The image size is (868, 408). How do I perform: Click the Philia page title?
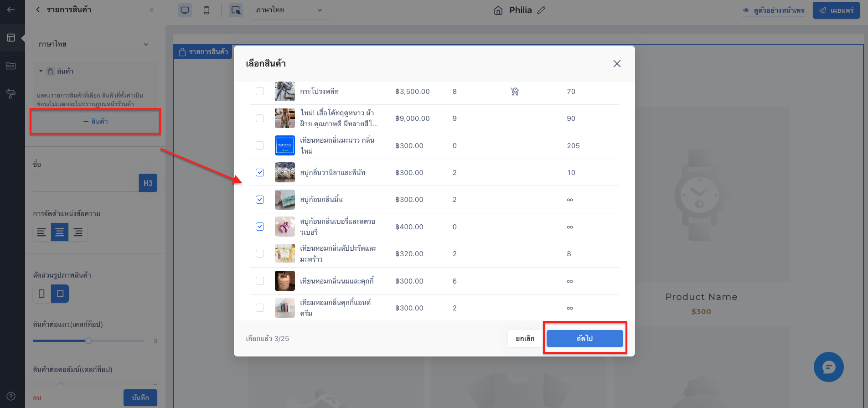521,10
